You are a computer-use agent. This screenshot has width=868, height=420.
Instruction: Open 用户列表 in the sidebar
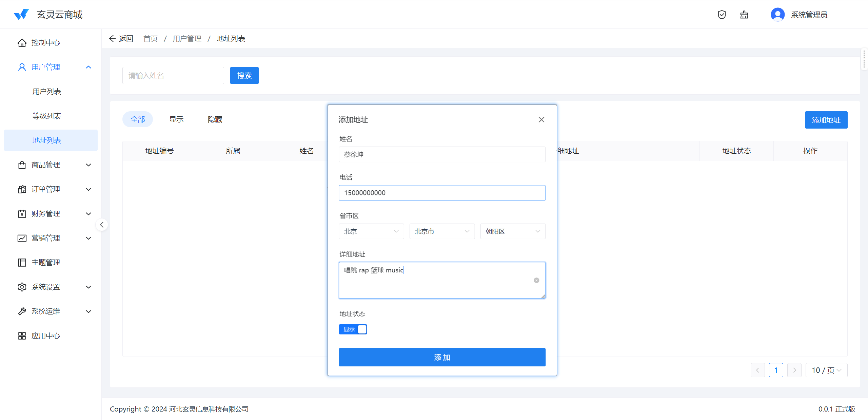click(47, 92)
